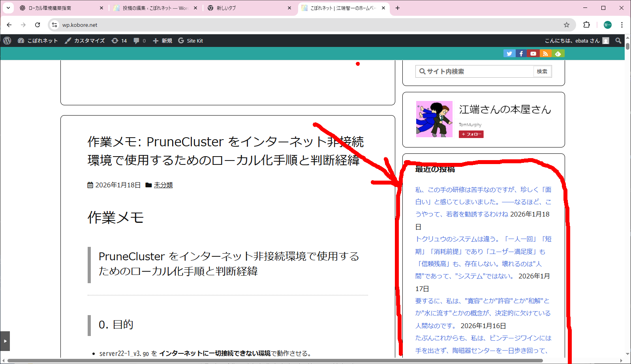Click the フォロー button under TomMurphy
631x364 pixels.
471,134
